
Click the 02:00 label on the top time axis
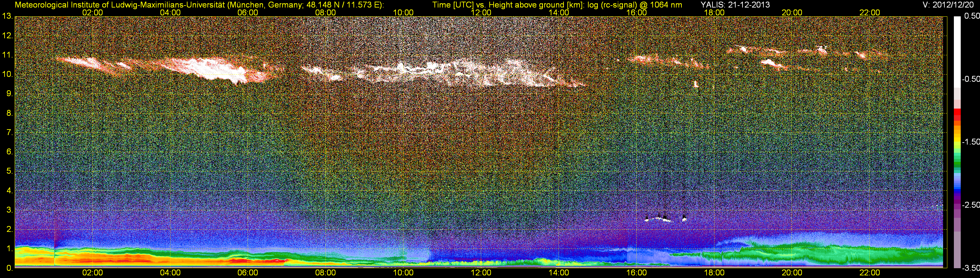tap(92, 12)
